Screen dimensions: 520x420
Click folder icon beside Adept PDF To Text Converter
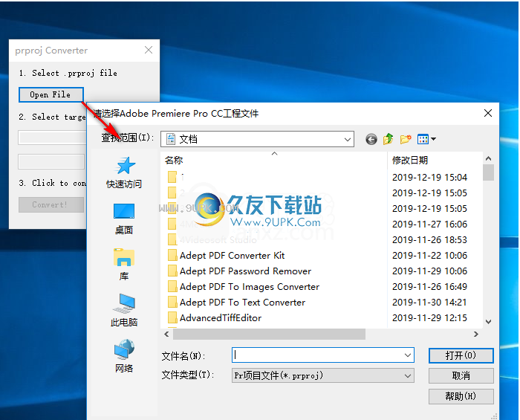(172, 303)
